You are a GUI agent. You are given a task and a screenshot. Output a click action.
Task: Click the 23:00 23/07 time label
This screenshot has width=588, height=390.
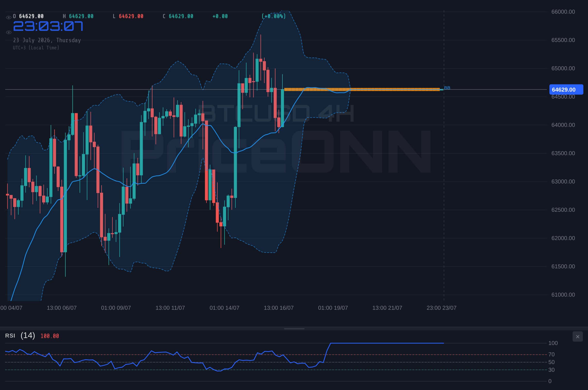442,308
